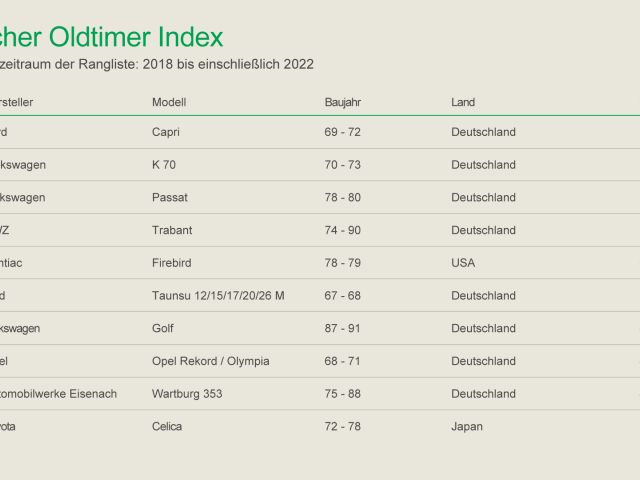Click the Modell column header
The height and width of the screenshot is (480, 640).
[169, 102]
